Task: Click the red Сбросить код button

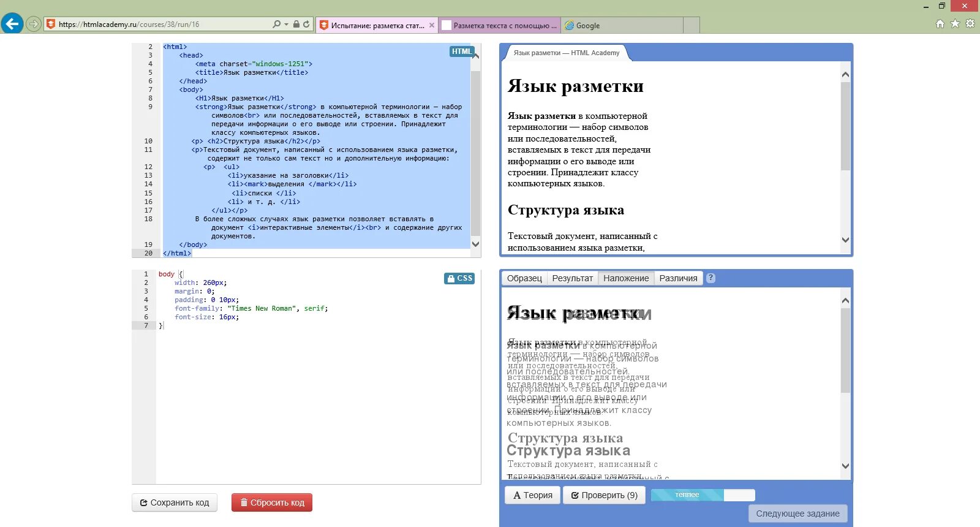Action: click(272, 502)
